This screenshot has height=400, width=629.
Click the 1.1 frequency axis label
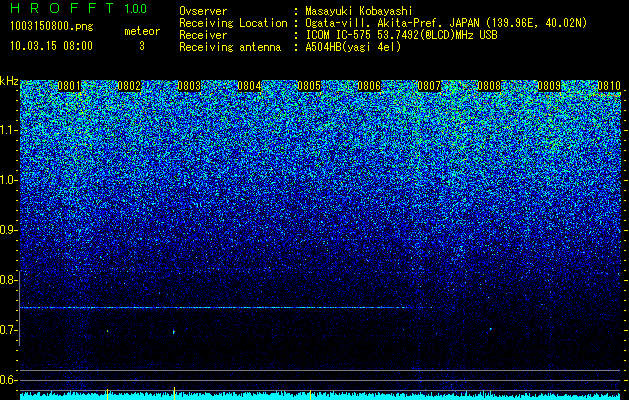pos(7,130)
